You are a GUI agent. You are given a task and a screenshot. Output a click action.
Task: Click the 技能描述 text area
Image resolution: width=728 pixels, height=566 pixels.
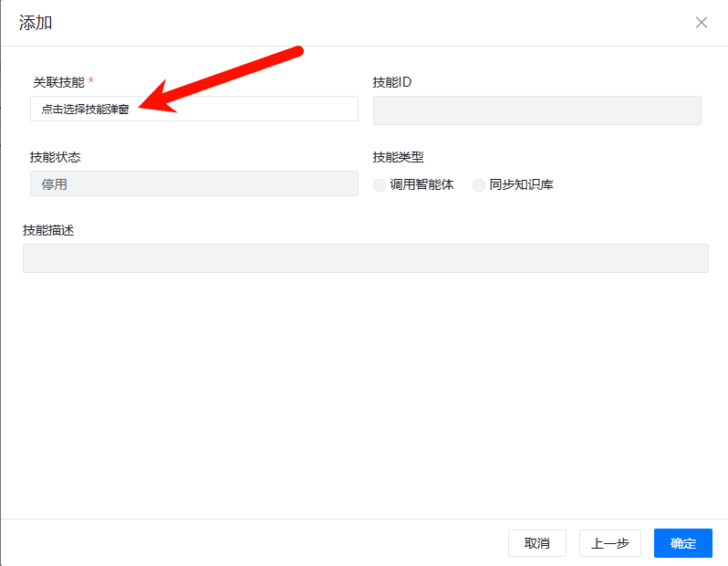[x=365, y=257]
